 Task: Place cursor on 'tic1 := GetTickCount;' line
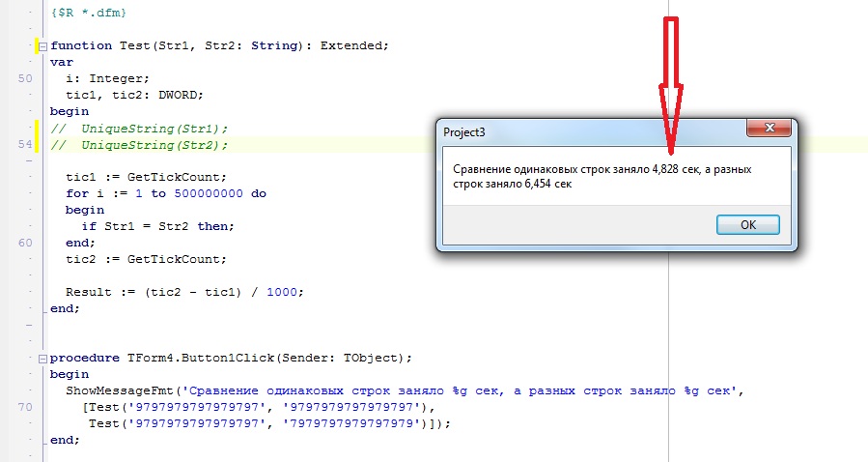[146, 177]
